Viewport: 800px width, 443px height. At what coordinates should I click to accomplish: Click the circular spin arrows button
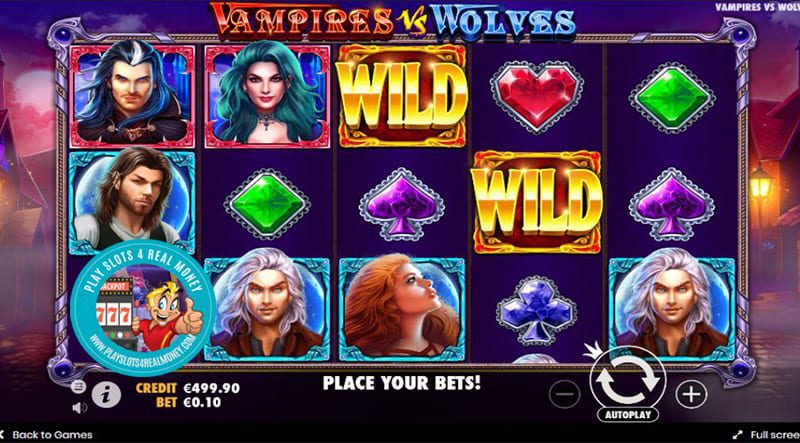(x=628, y=378)
